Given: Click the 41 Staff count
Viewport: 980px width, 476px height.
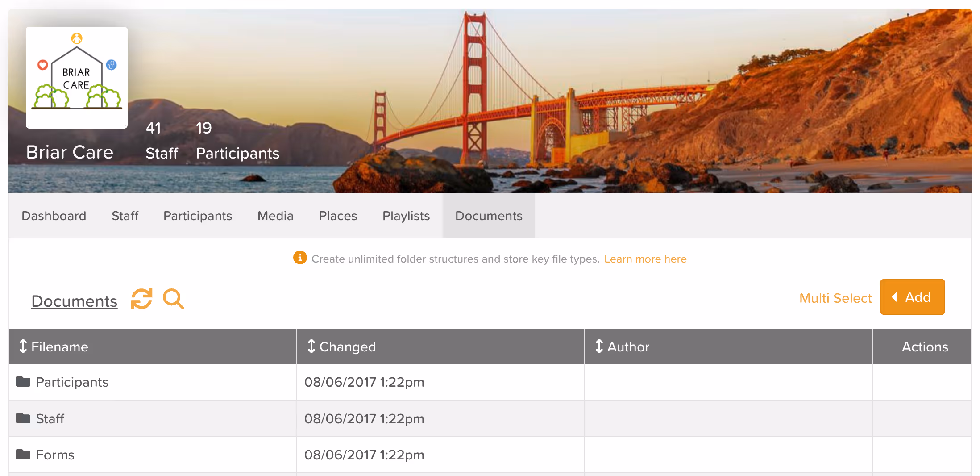Looking at the screenshot, I should (x=162, y=141).
